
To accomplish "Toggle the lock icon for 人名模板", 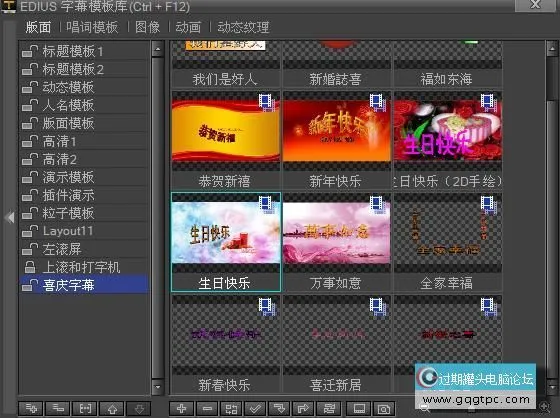I will coord(30,105).
